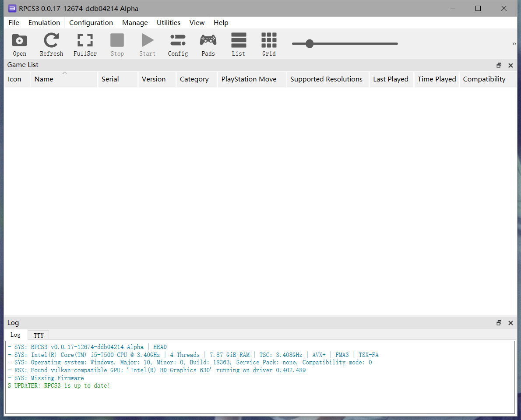The image size is (521, 420).
Task: Sort game list by Serial column
Action: (118, 79)
